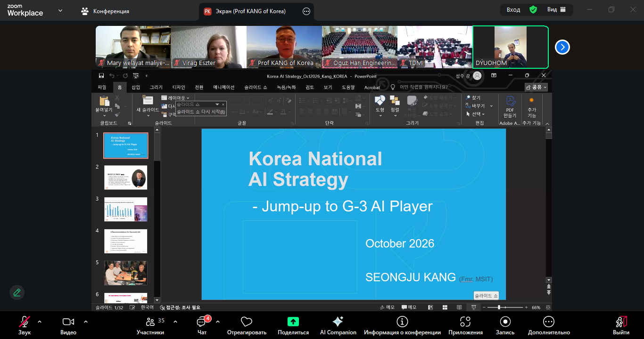Screen dimensions: 644x339
Task: Select slide 5 thumbnail in PowerPoint
Action: coord(125,273)
